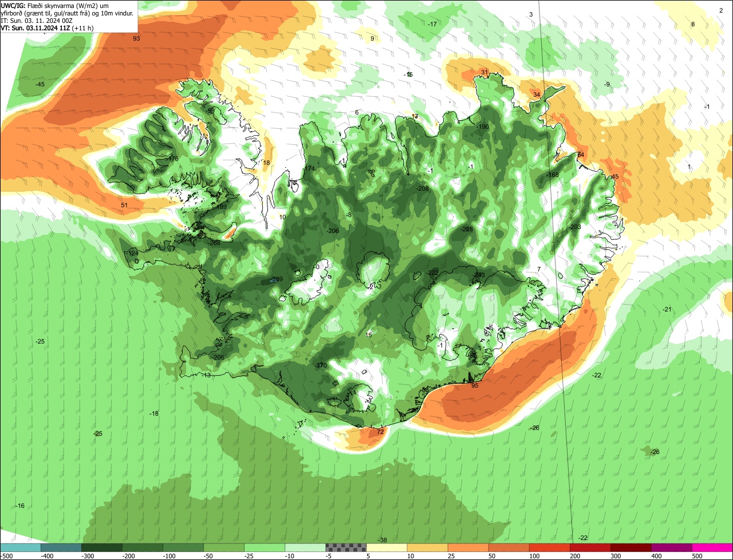Click the heat flux value '93' on the map
Viewport: 733px width, 560px height.
(x=136, y=38)
